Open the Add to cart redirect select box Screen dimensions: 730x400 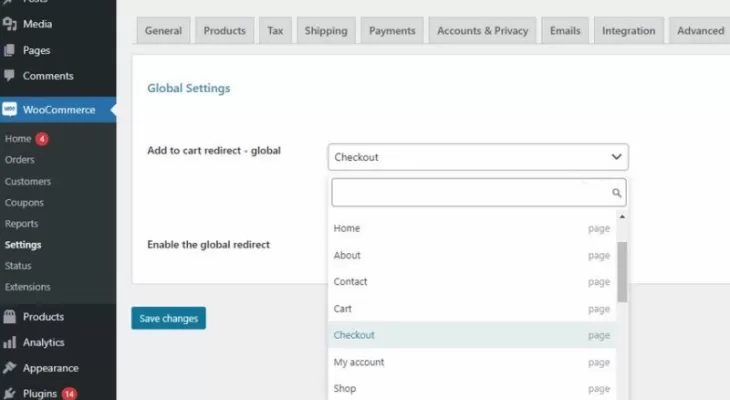[478, 157]
